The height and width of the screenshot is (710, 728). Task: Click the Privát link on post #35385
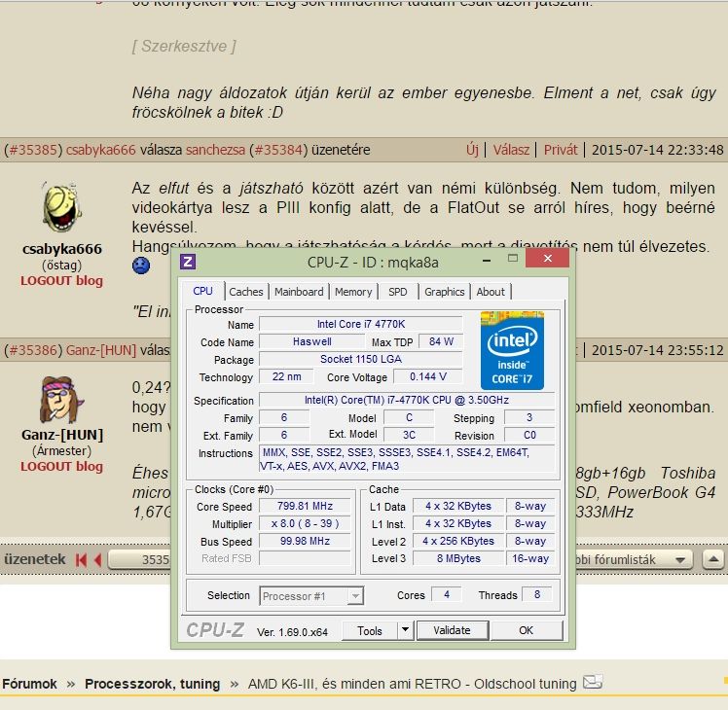tap(561, 150)
